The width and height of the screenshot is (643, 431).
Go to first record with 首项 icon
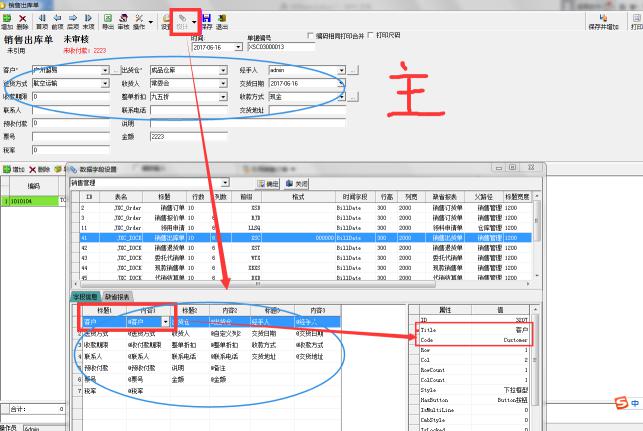coord(42,21)
